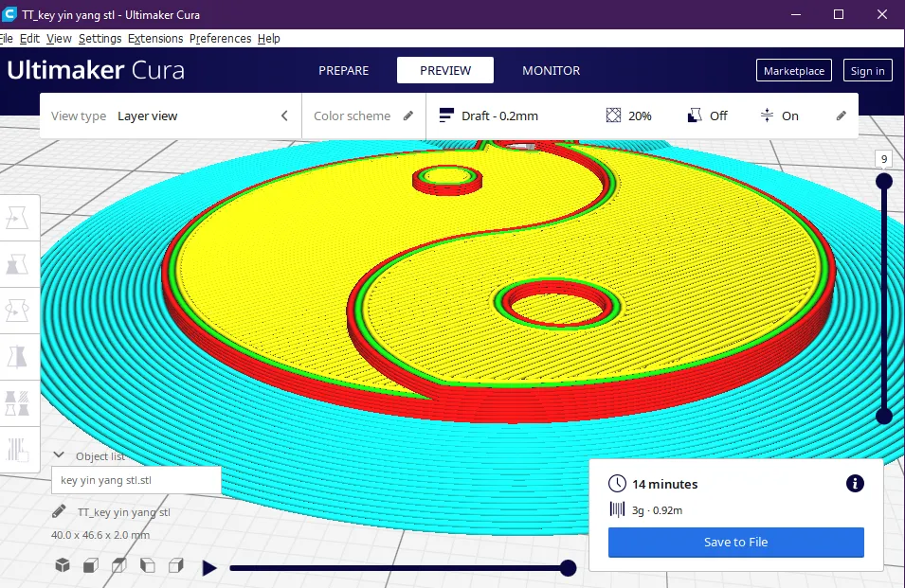Click the pencil icon to edit print settings

coord(841,116)
